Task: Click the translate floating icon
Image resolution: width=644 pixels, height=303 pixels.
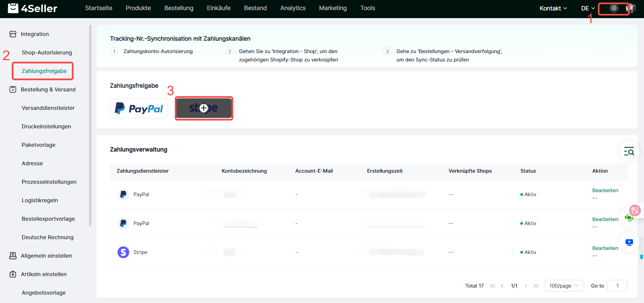Action: coord(635,211)
